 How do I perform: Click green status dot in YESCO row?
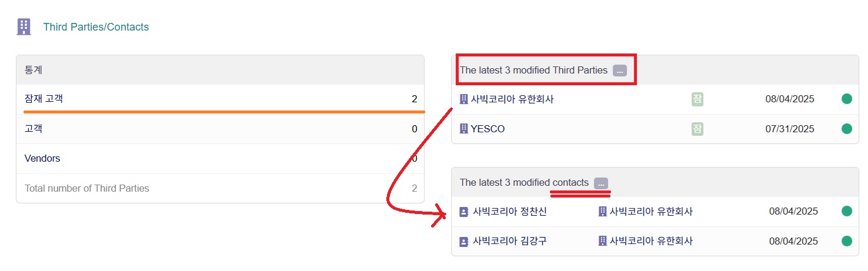pos(847,129)
